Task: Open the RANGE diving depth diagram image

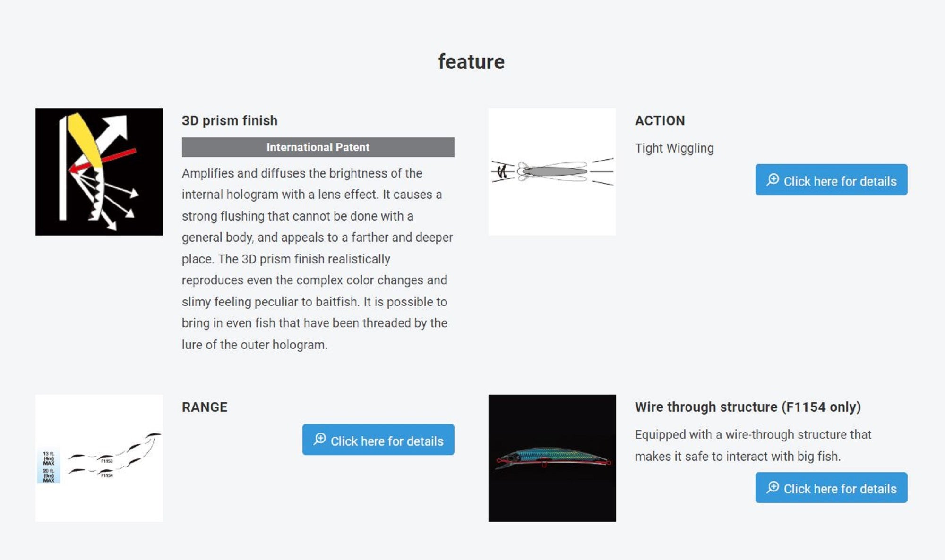Action: [99, 458]
